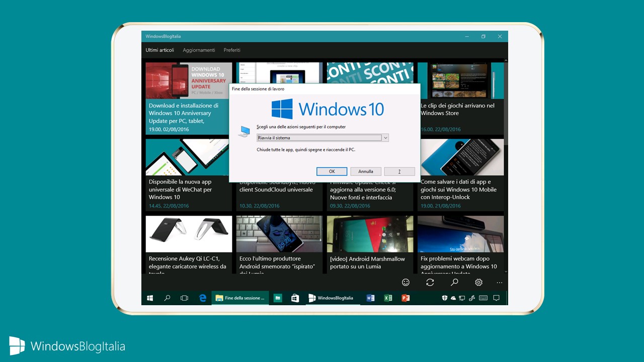Image resolution: width=644 pixels, height=362 pixels.
Task: Click the date '09.30, 22/08/2016' text
Action: (350, 206)
